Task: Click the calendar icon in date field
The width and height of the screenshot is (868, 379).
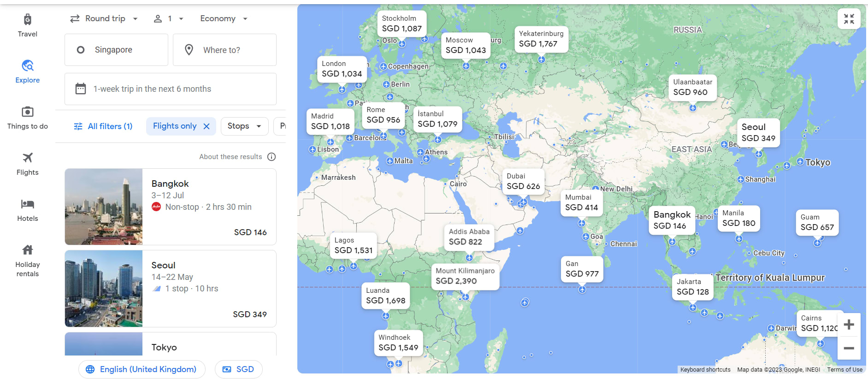Action: 81,89
